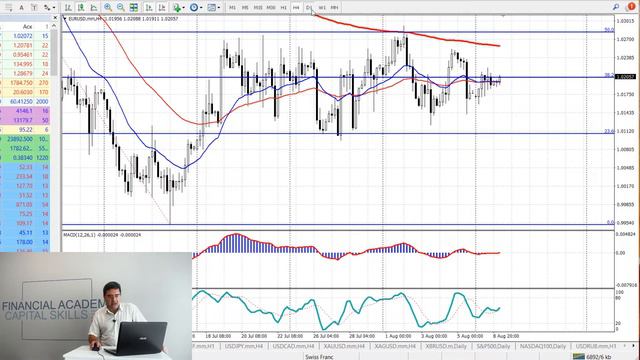Switch to MN monthly timeframe

(334, 7)
